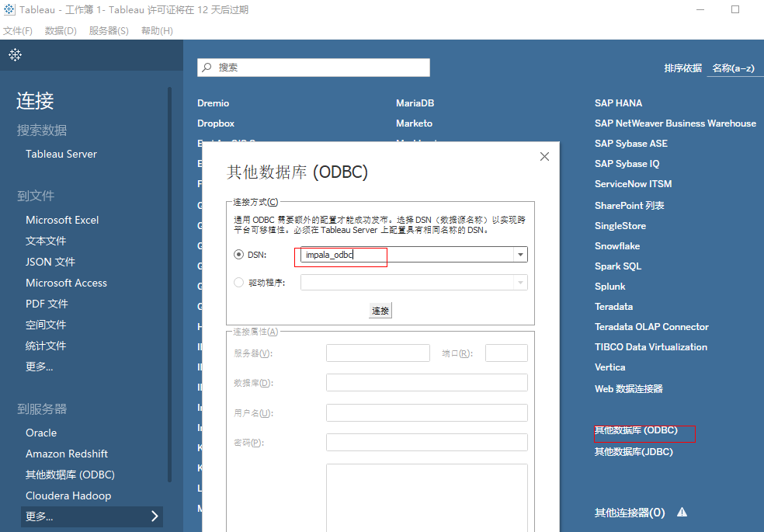Screen dimensions: 764x532
Task: Choose Microsoft Excel file connector
Action: coord(62,221)
